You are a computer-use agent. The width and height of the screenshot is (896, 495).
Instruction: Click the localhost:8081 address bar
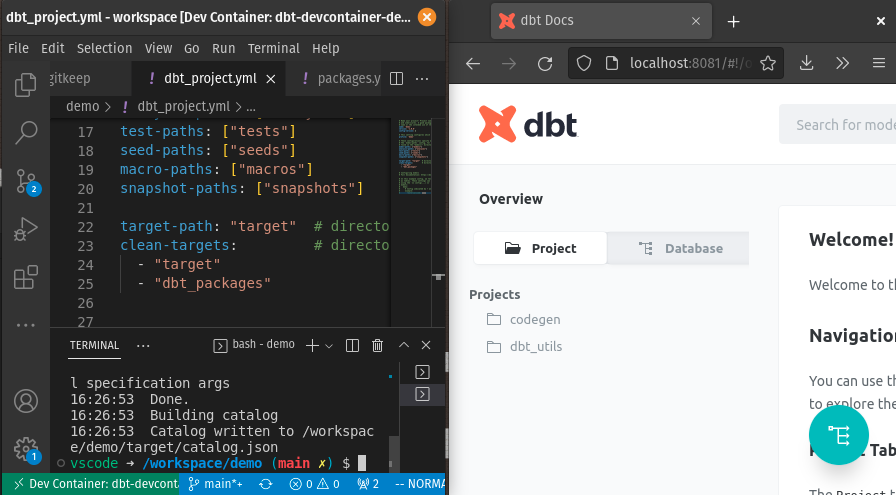click(x=690, y=63)
